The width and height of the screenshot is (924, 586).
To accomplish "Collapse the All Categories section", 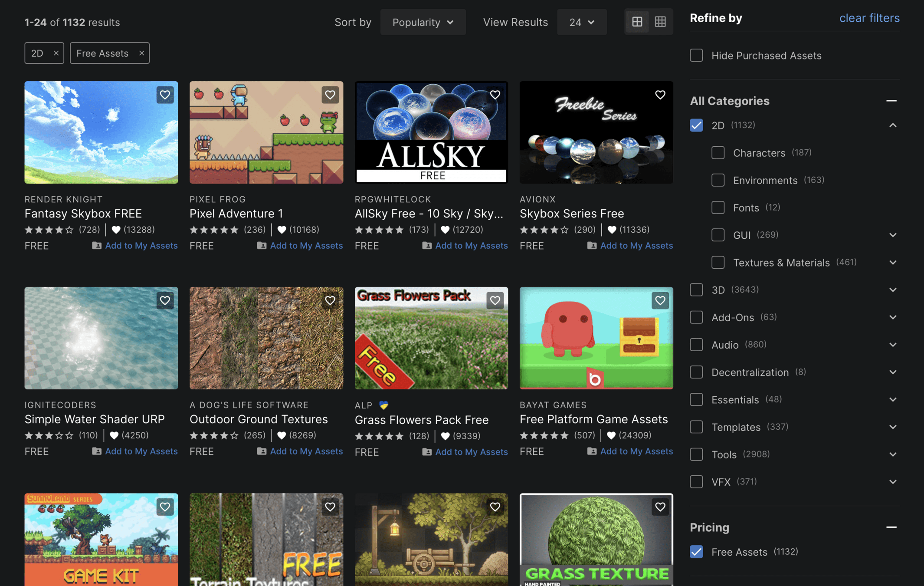I will [x=891, y=101].
